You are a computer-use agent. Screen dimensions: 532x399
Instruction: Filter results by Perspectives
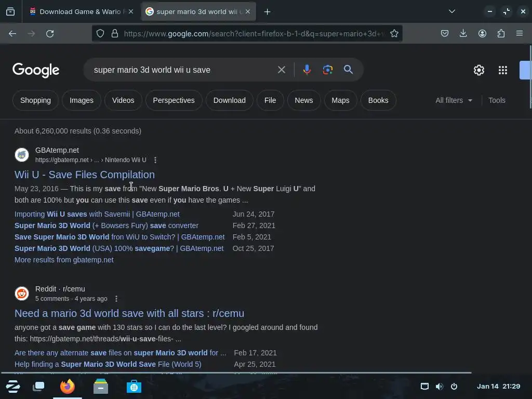[174, 100]
